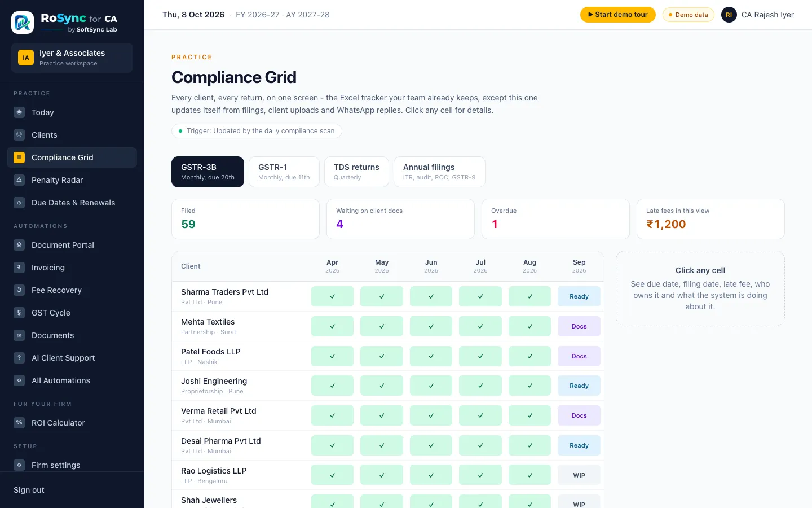Click client name Verma Retail Pvt Ltd
This screenshot has width=812, height=508.
coord(219,411)
